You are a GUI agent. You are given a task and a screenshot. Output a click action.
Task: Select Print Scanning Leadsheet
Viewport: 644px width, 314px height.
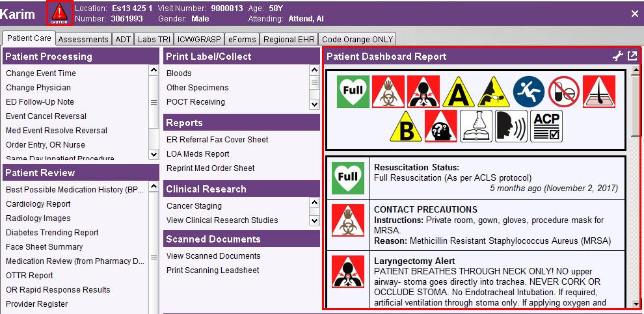[213, 270]
